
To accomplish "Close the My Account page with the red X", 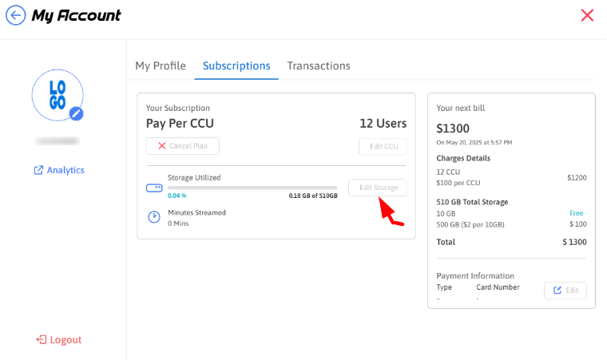I will 587,15.
